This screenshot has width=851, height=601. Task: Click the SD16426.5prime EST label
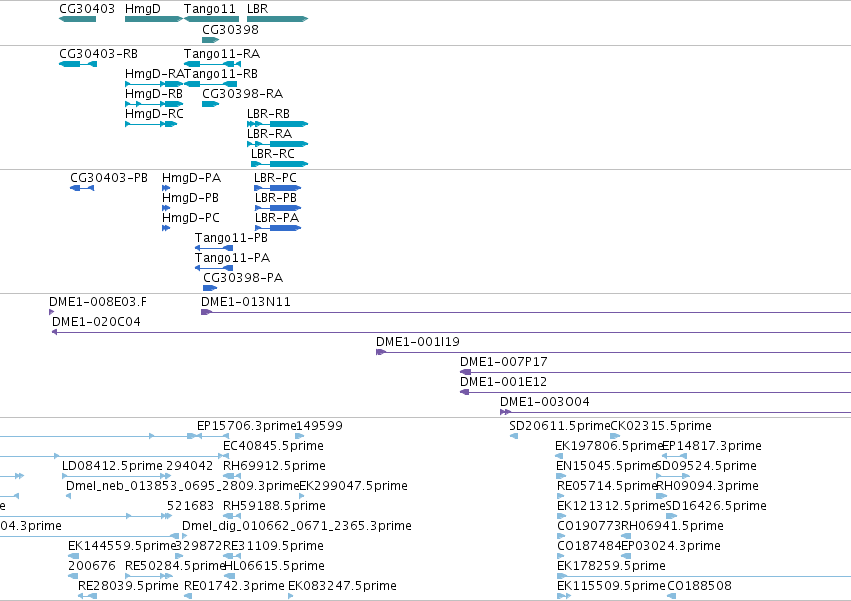coord(716,506)
